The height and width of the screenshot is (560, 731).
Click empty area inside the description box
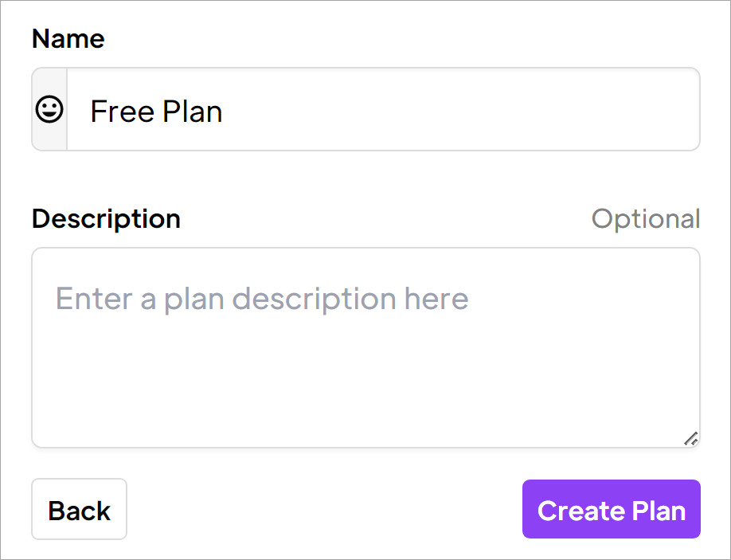click(366, 382)
